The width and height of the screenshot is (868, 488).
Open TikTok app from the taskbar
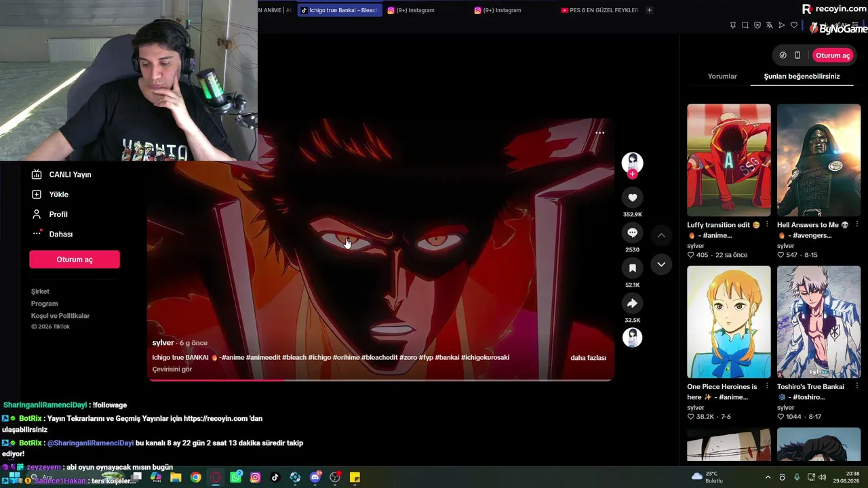[275, 477]
